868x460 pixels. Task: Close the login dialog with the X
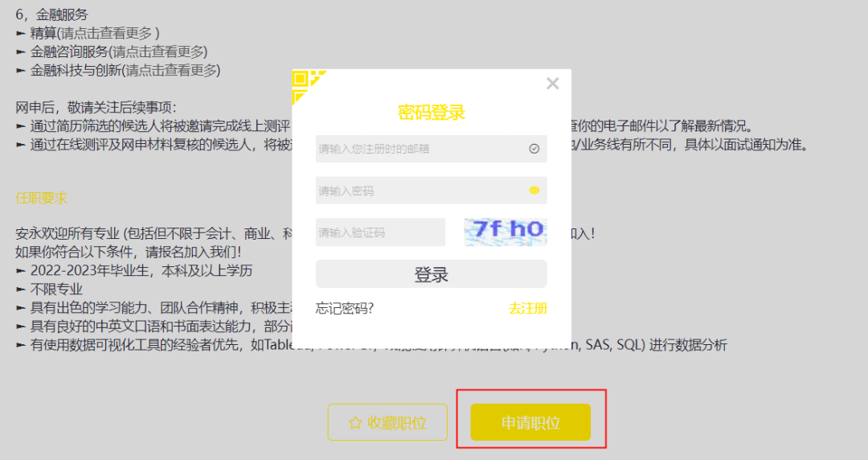tap(552, 84)
